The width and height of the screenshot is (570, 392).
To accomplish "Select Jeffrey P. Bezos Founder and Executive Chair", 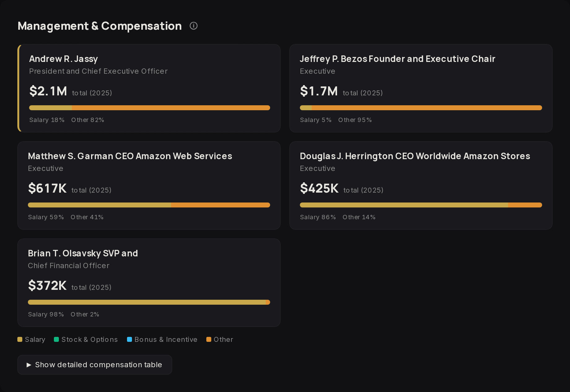I will coord(397,59).
